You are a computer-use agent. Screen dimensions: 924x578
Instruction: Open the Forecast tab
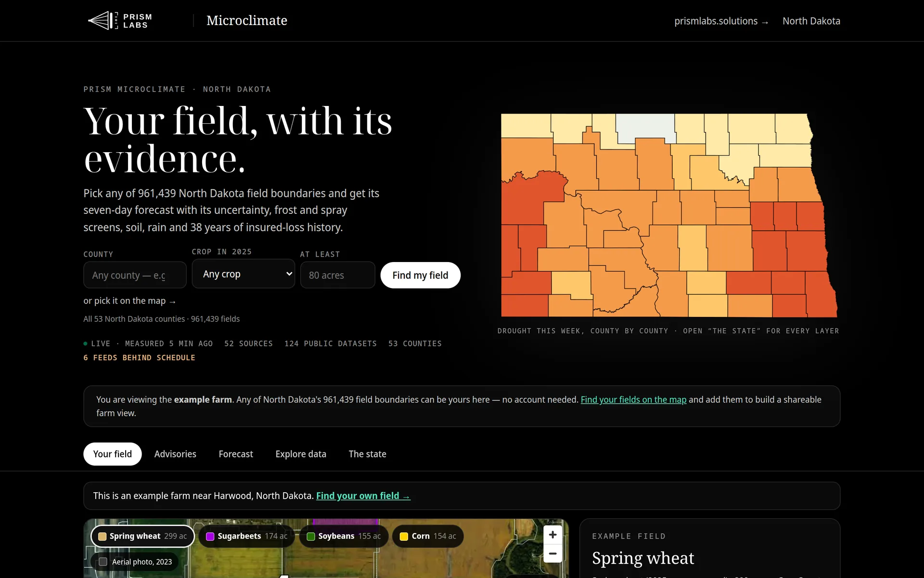tap(236, 454)
